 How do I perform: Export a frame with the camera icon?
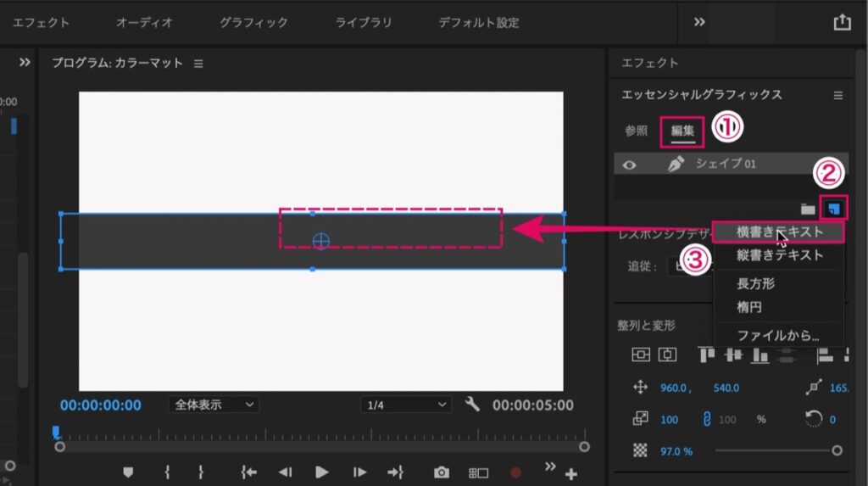[441, 472]
